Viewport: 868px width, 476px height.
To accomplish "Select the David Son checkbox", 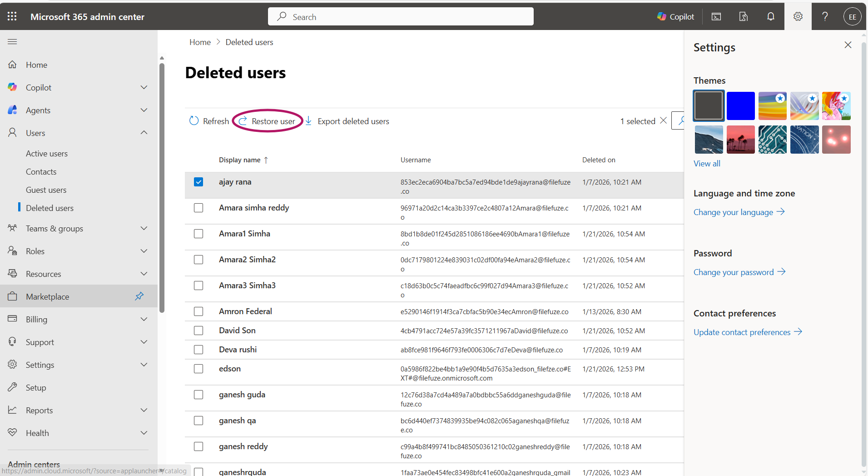I will point(198,331).
